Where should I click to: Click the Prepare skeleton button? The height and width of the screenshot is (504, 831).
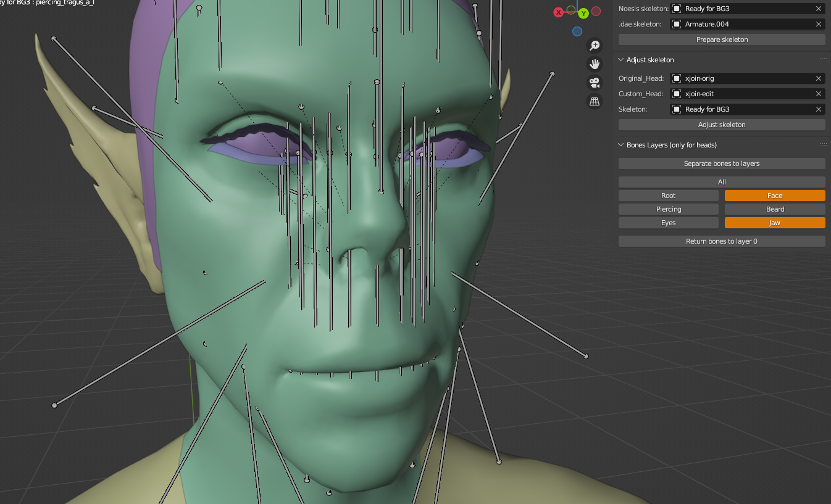(x=722, y=39)
